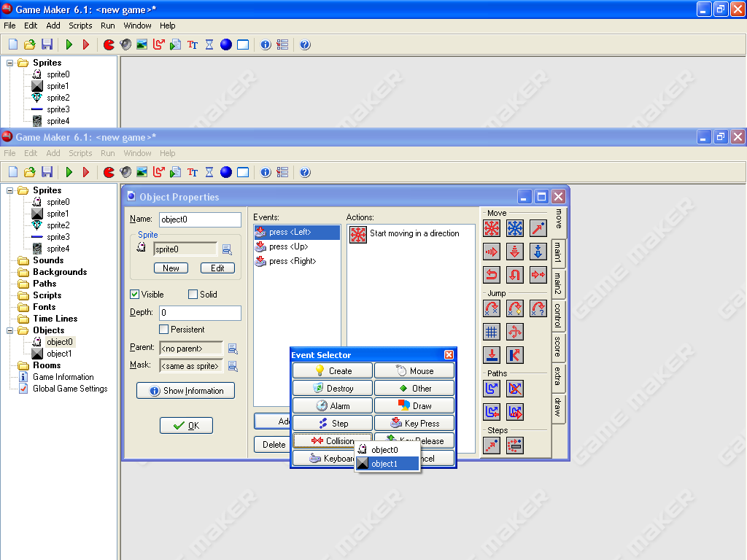Open the Parent object selection menu
The height and width of the screenshot is (560, 747).
(233, 349)
